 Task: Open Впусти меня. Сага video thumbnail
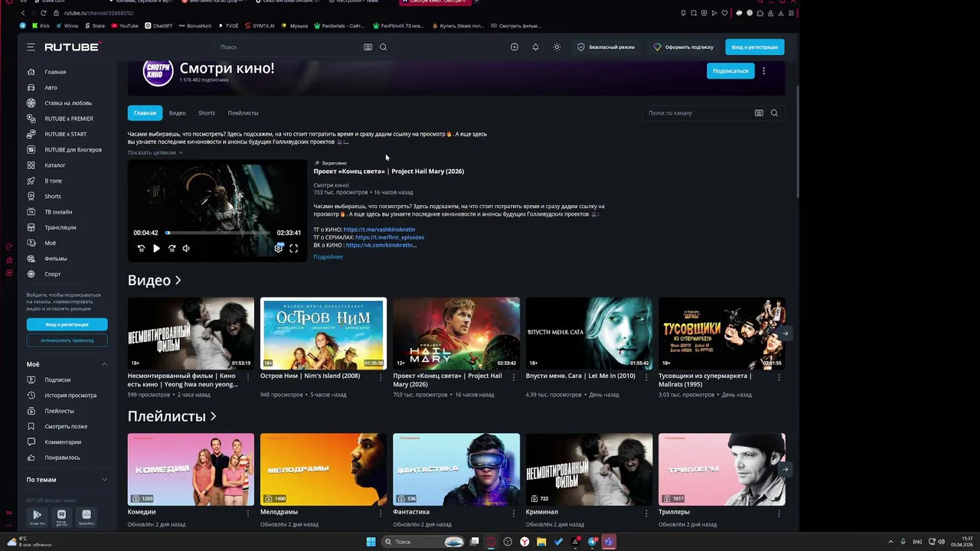589,333
